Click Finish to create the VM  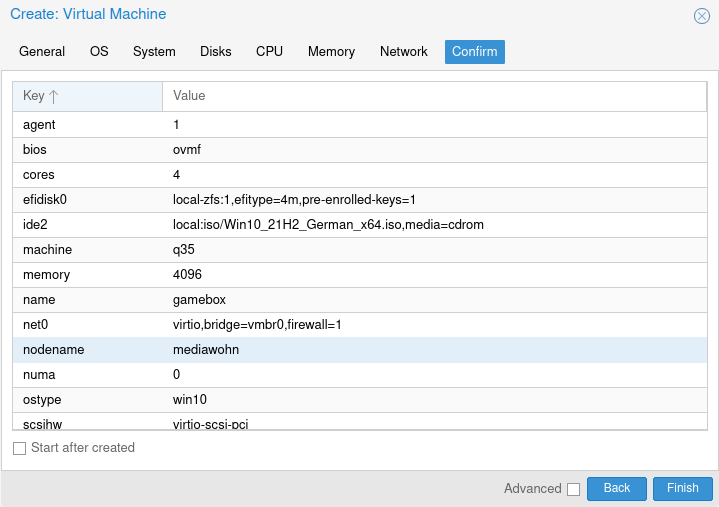pos(683,488)
